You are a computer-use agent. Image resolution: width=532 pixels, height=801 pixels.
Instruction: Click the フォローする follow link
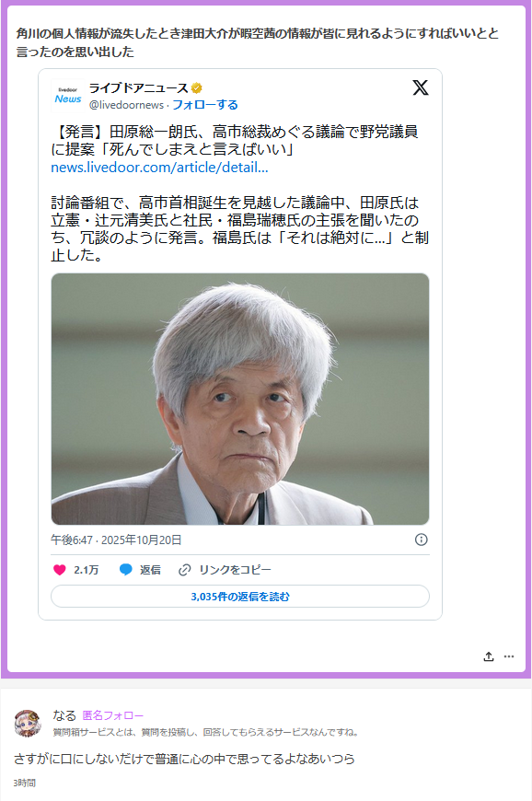coord(205,105)
